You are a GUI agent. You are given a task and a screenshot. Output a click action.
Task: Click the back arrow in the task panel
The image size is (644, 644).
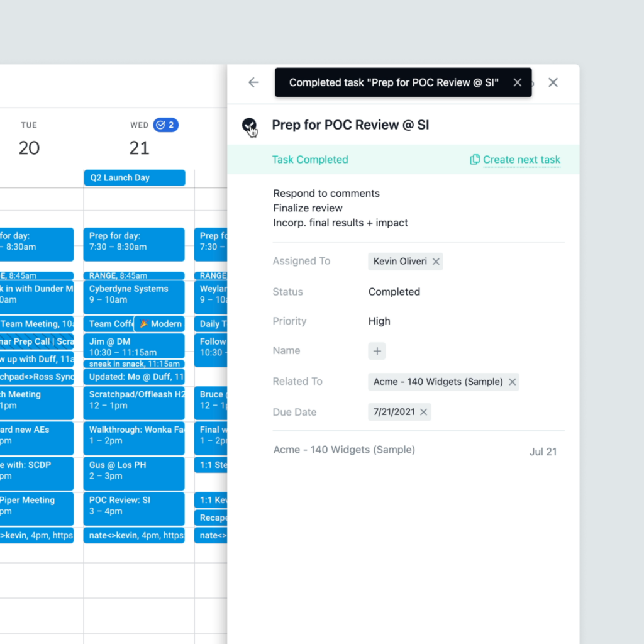click(x=253, y=82)
